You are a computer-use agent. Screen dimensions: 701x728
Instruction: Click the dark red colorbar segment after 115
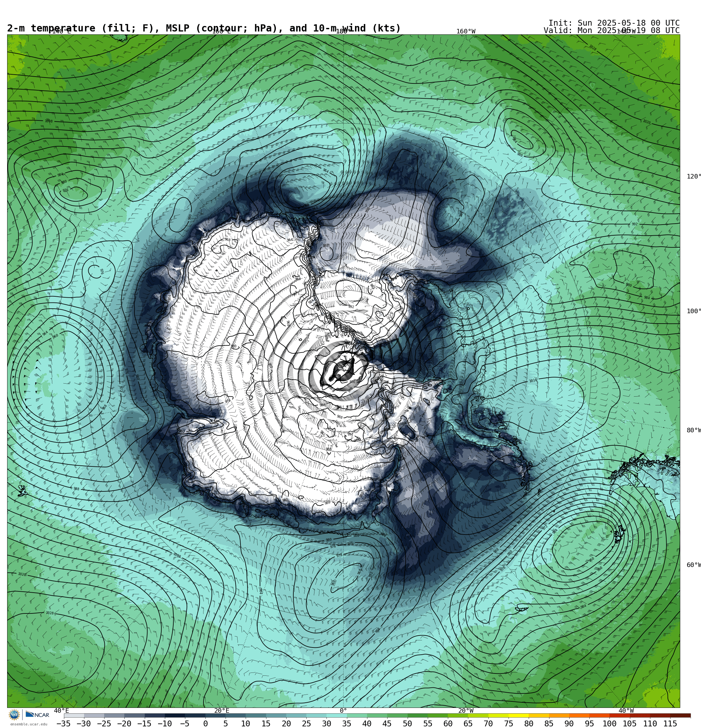click(680, 715)
